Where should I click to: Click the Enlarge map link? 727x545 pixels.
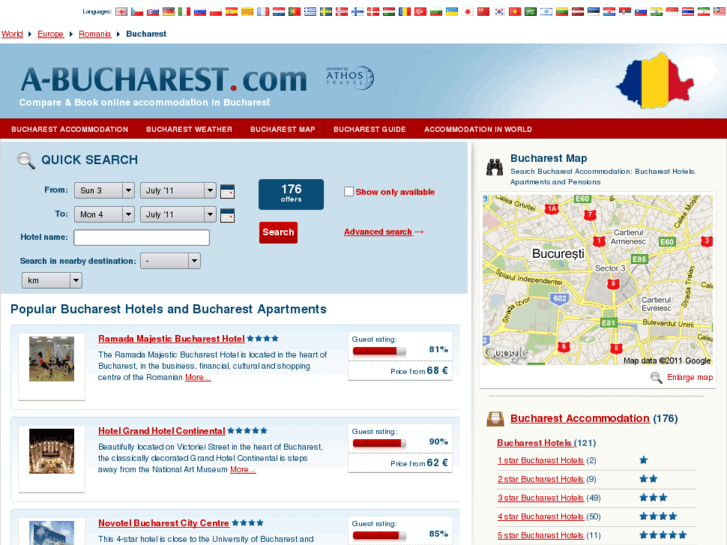click(x=690, y=378)
